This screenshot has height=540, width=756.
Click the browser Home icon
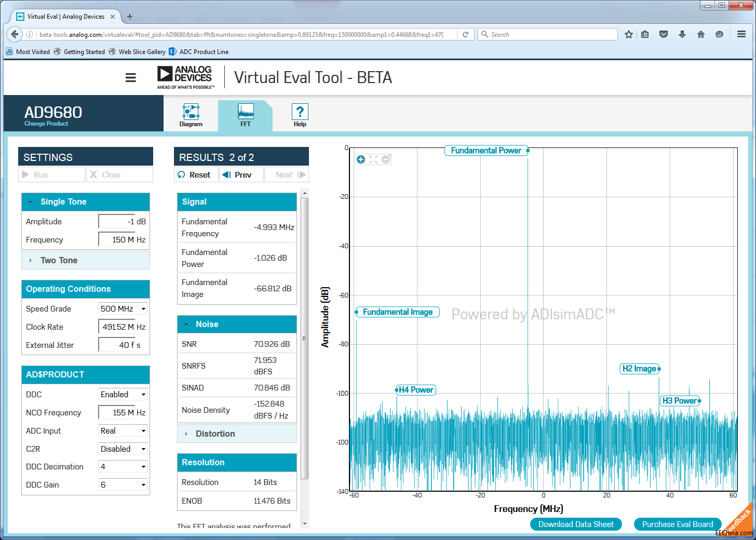[701, 34]
